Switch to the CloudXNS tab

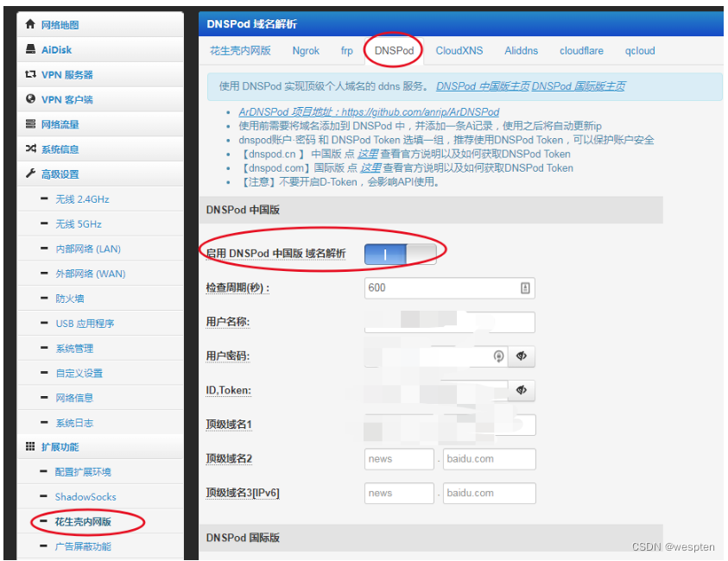pyautogui.click(x=459, y=51)
